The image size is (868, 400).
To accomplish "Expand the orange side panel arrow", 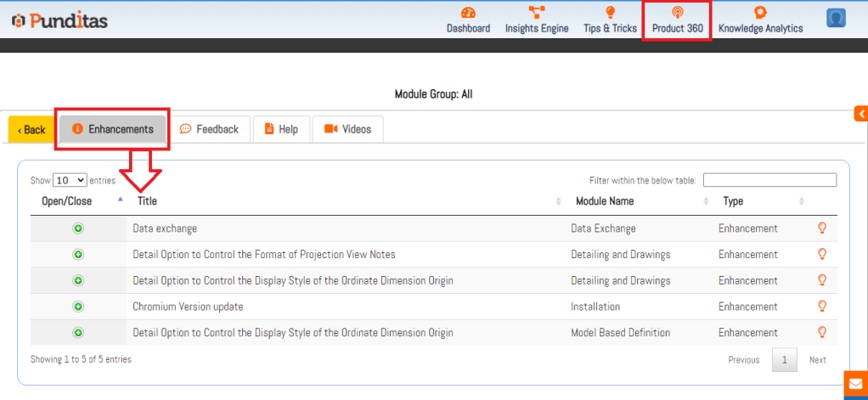I will pos(860,114).
